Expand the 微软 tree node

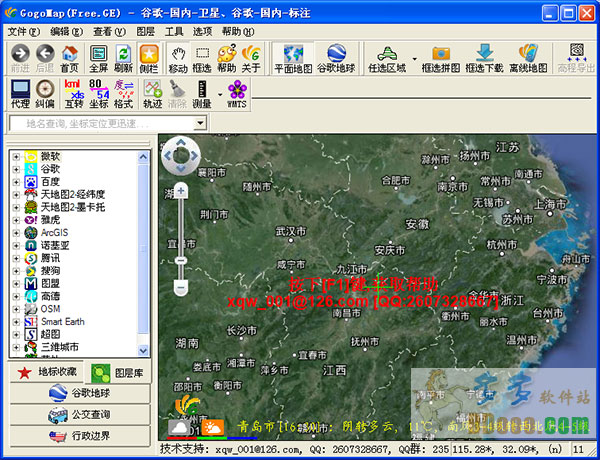[16, 157]
